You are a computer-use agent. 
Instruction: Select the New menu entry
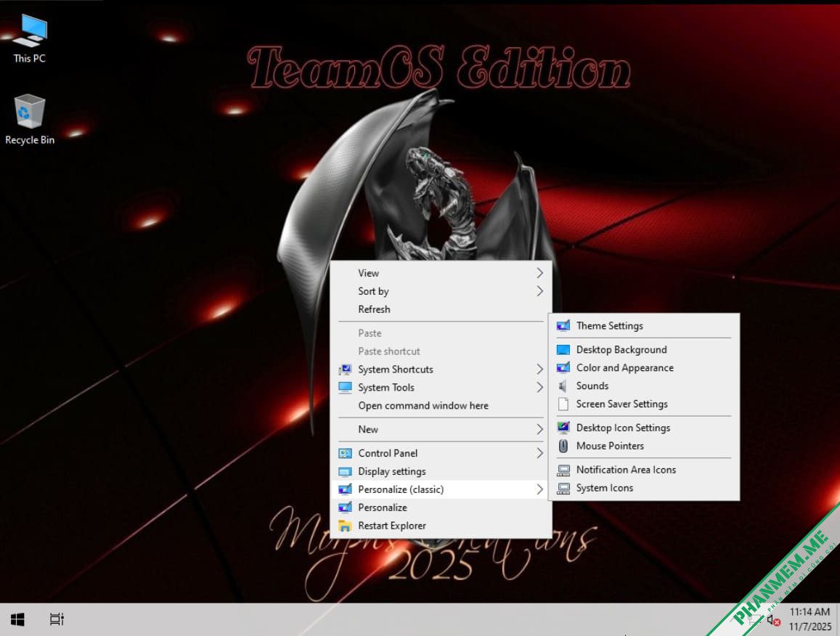[441, 429]
